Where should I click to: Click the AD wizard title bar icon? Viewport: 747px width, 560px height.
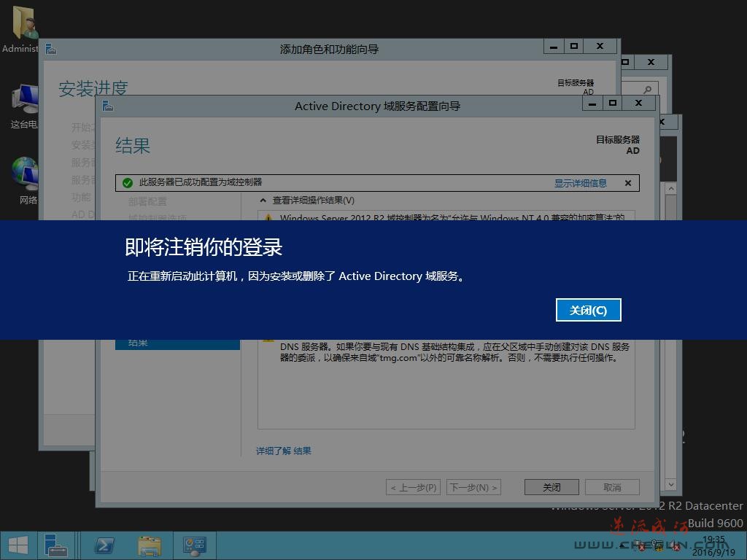(108, 106)
